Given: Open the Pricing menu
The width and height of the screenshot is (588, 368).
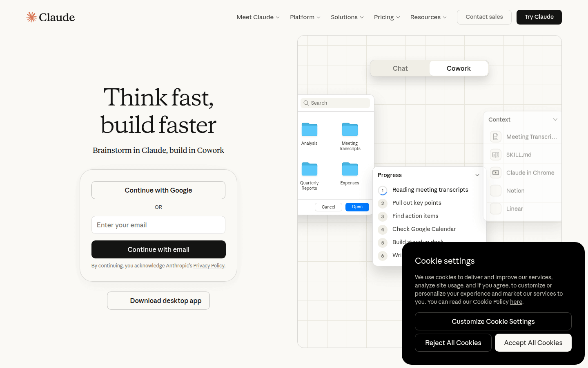Looking at the screenshot, I should point(387,17).
